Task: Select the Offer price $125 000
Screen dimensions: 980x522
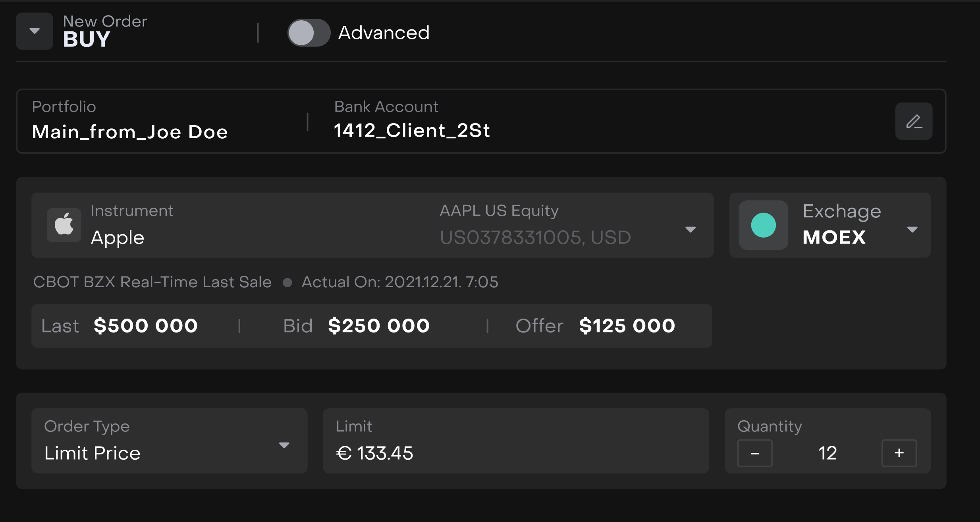Action: coord(627,326)
